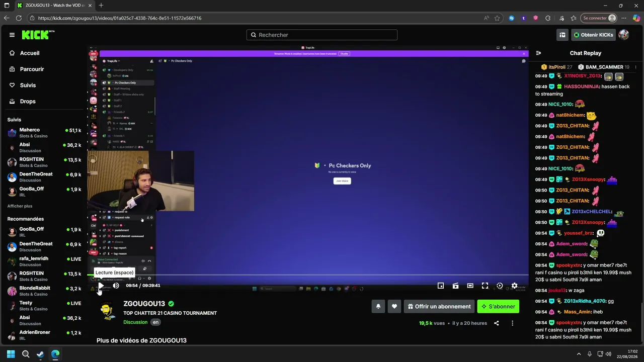Play the paused VOD video
Screen dimensions: 644x362
[x=101, y=286]
